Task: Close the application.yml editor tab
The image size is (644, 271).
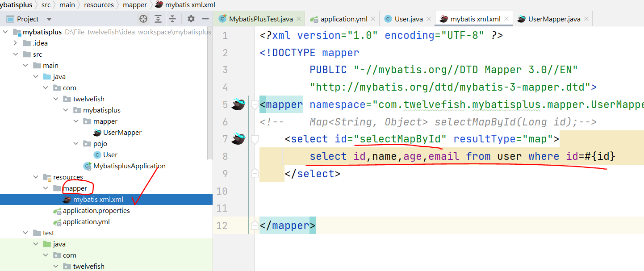Action: pos(373,19)
